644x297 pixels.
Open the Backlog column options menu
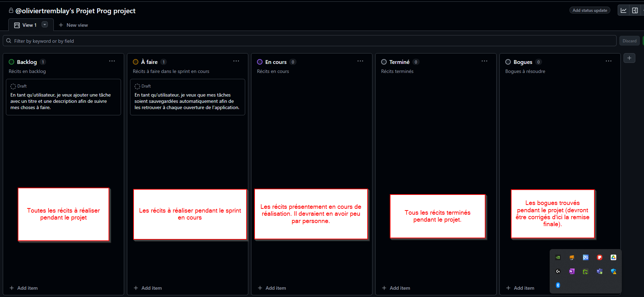click(112, 61)
